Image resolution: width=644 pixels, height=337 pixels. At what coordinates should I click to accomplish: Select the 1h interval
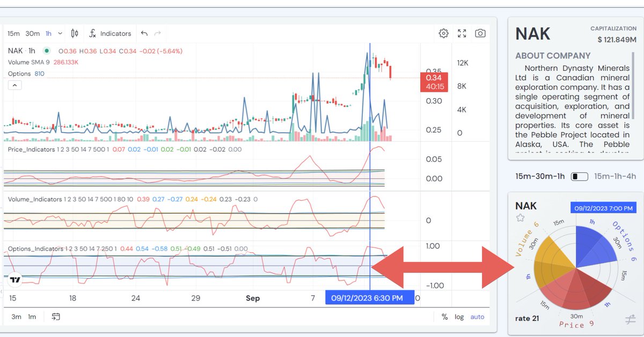49,33
